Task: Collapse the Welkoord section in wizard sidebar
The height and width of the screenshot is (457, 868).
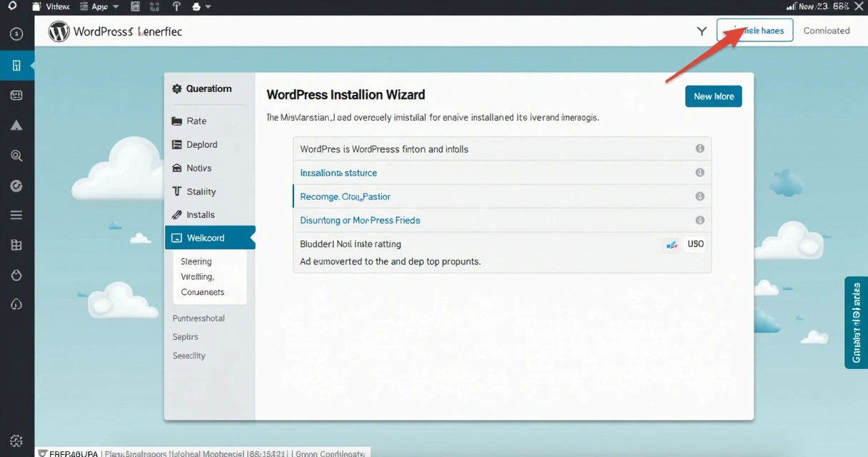Action: [209, 238]
